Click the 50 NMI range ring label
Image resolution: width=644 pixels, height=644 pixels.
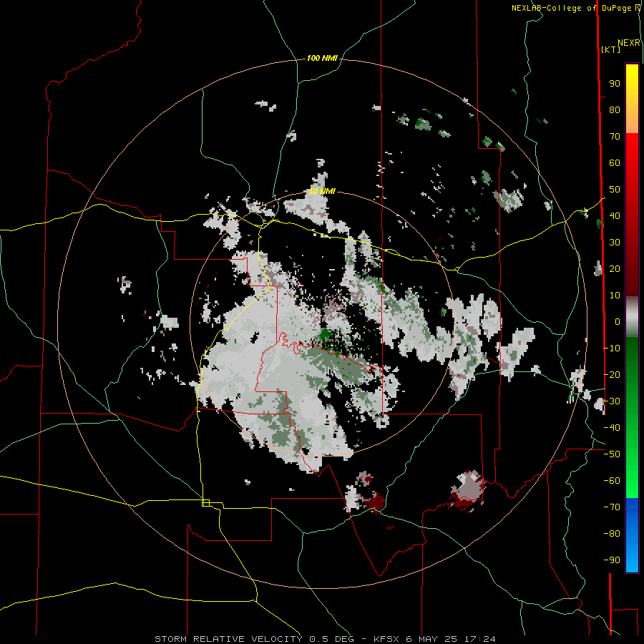pyautogui.click(x=322, y=191)
